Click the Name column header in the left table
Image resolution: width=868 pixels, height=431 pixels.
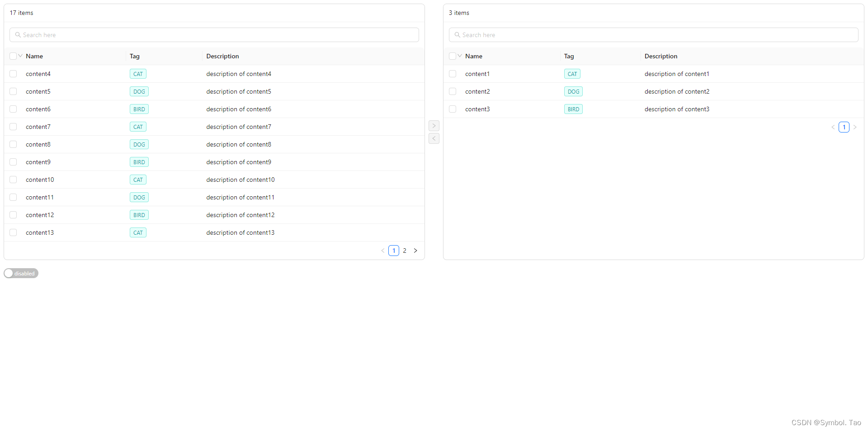pyautogui.click(x=34, y=56)
